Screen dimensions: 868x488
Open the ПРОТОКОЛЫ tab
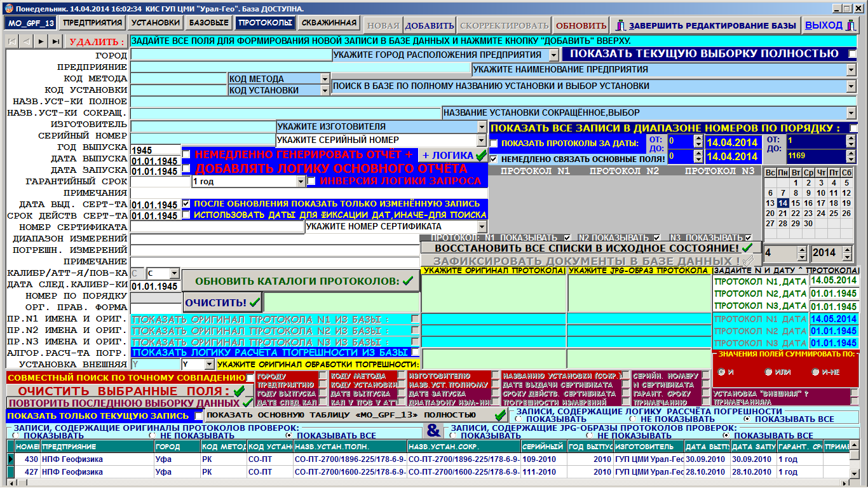265,23
